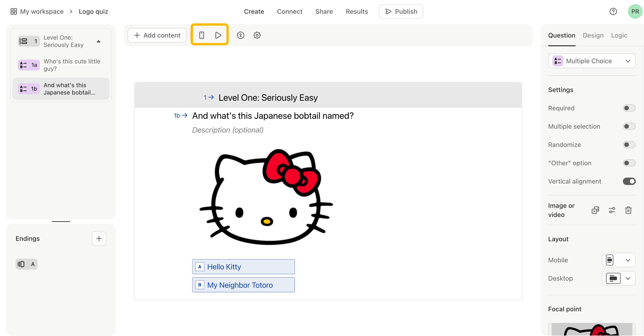
Task: Click the Layout heading
Action: click(558, 239)
